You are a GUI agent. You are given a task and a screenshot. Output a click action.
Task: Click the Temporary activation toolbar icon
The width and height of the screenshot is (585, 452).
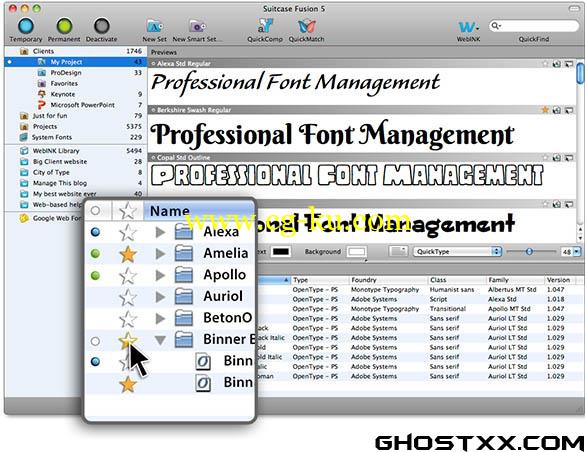pyautogui.click(x=26, y=26)
